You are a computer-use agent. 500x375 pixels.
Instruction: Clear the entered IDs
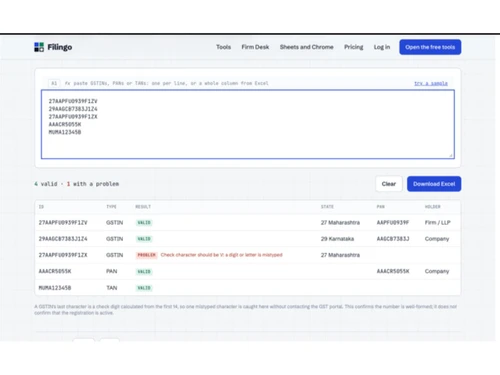(389, 184)
